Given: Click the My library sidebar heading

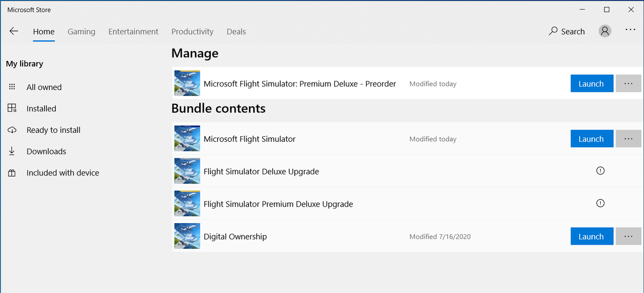Looking at the screenshot, I should [25, 64].
